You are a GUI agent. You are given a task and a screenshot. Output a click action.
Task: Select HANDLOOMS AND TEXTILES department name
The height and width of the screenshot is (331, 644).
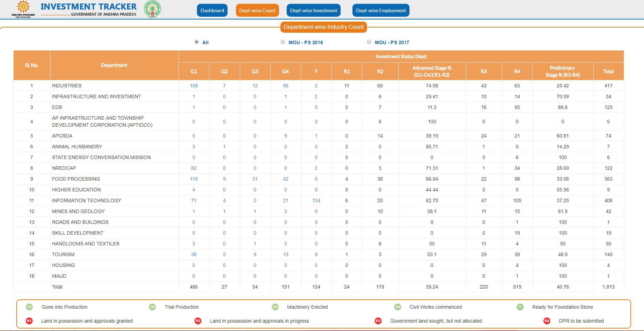[86, 244]
